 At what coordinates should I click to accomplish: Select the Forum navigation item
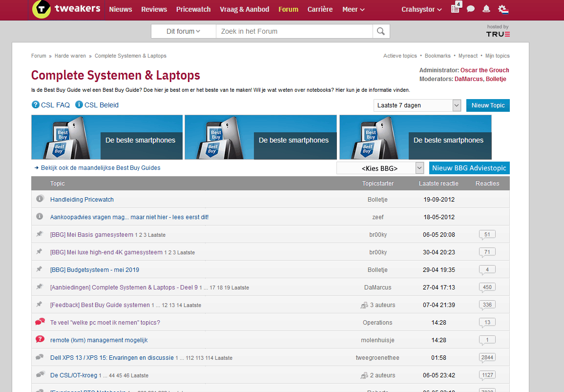coord(288,9)
